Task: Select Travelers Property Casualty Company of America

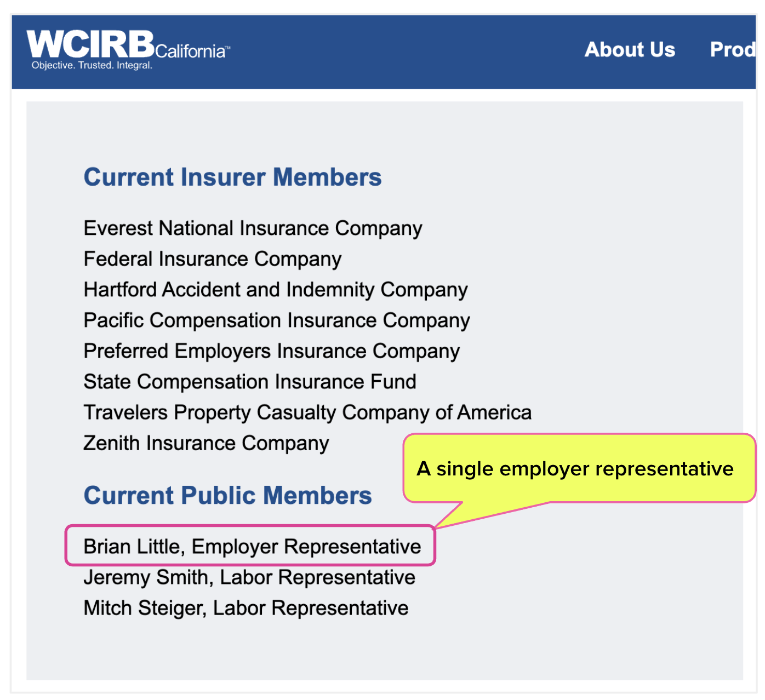Action: (x=307, y=412)
